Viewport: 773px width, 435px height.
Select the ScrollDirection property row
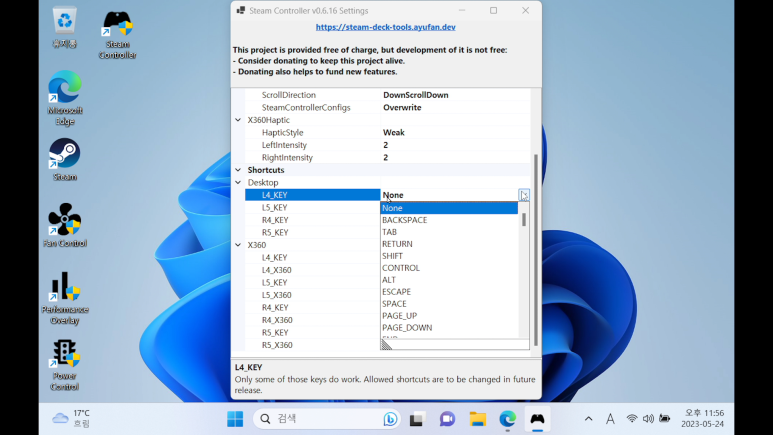[388, 95]
